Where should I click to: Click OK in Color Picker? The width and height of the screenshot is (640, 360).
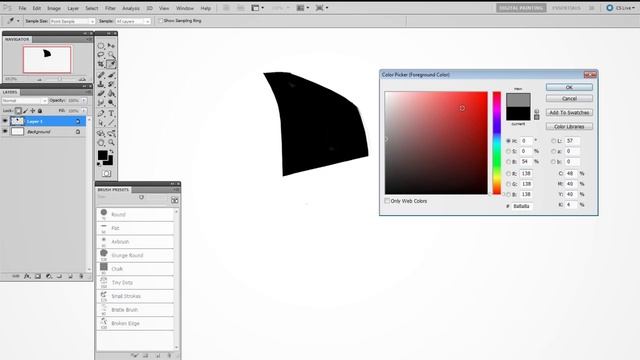[569, 87]
